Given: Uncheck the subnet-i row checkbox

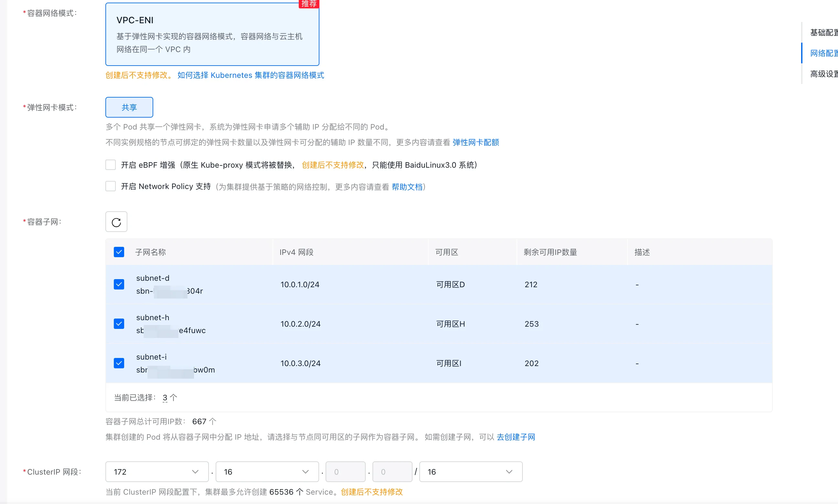Looking at the screenshot, I should point(119,363).
